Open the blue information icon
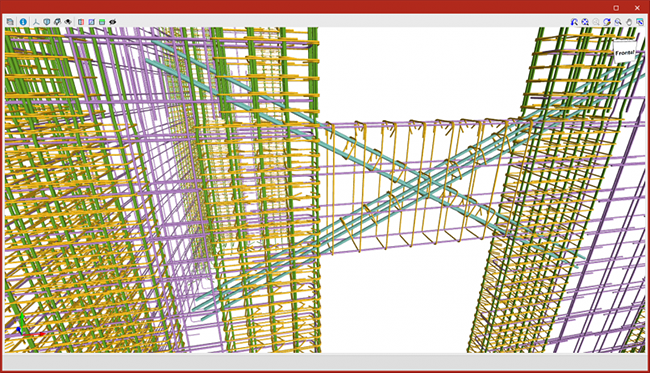This screenshot has width=650, height=373. 23,22
